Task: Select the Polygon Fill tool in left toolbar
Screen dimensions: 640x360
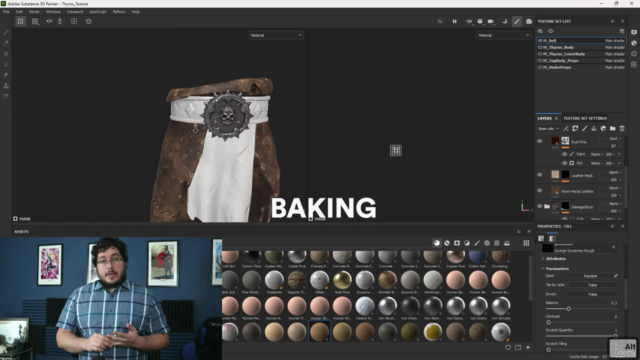Action: pos(6,64)
